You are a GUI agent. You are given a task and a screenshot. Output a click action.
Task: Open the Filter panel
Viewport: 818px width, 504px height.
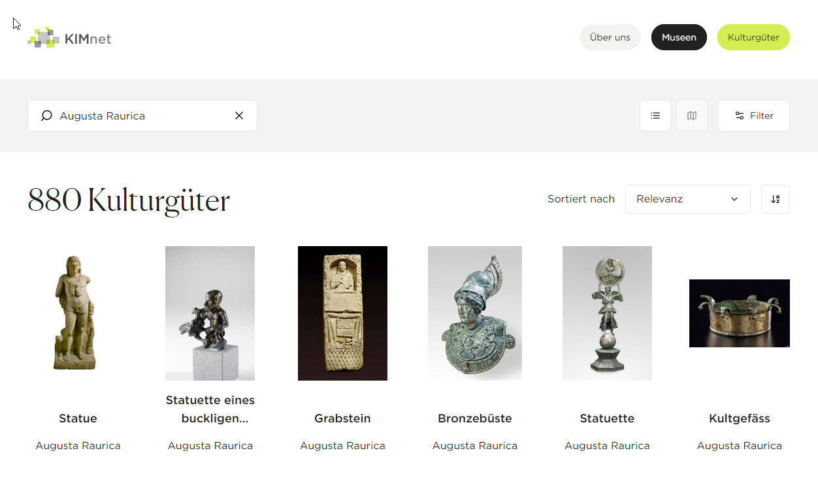(x=754, y=116)
